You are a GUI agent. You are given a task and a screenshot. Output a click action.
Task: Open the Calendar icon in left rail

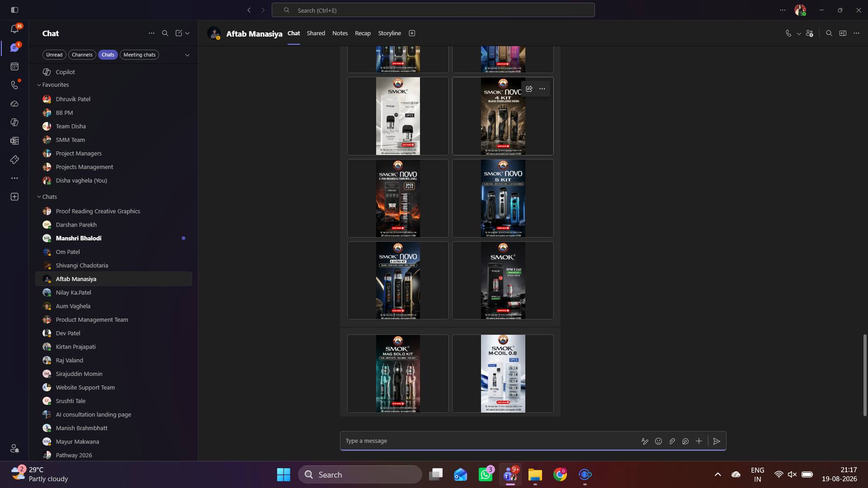14,66
